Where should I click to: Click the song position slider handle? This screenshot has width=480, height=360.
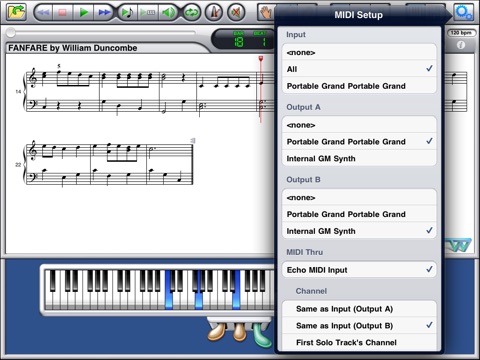(11, 32)
